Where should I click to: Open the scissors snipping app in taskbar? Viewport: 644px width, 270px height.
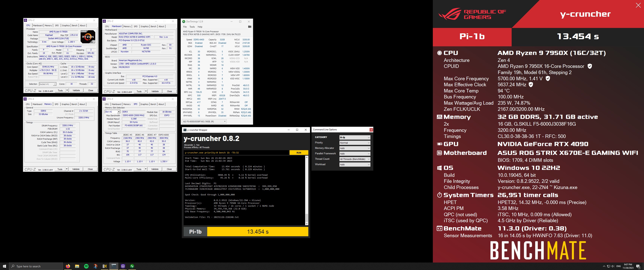click(95, 266)
